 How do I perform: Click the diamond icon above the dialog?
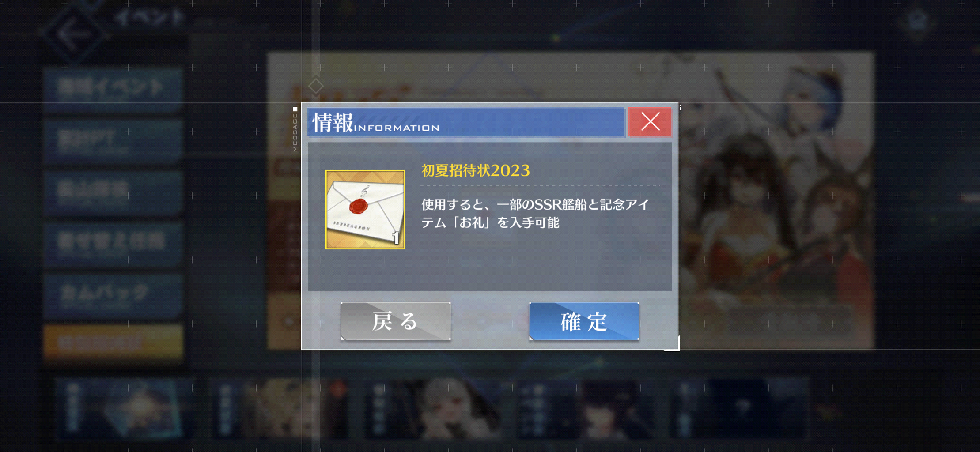point(315,86)
